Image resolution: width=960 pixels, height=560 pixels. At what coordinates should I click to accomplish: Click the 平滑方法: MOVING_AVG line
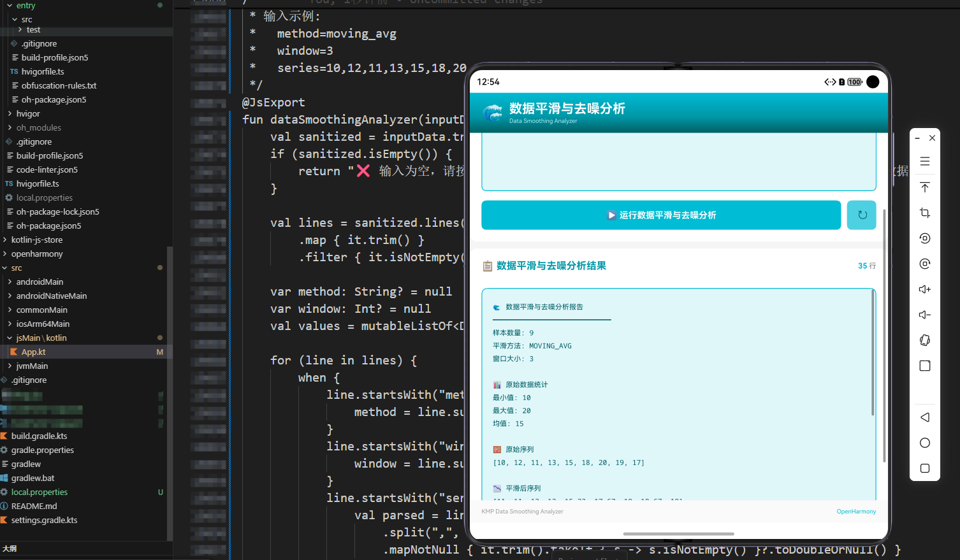[532, 346]
